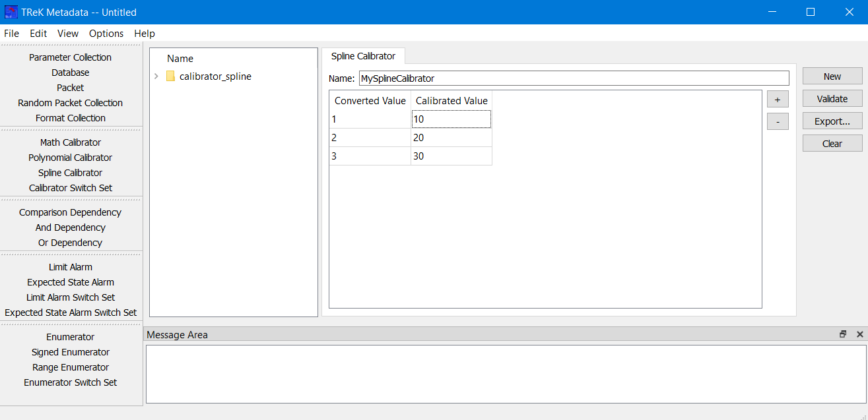This screenshot has height=420, width=868.
Task: Open the File menu
Action: (11, 34)
